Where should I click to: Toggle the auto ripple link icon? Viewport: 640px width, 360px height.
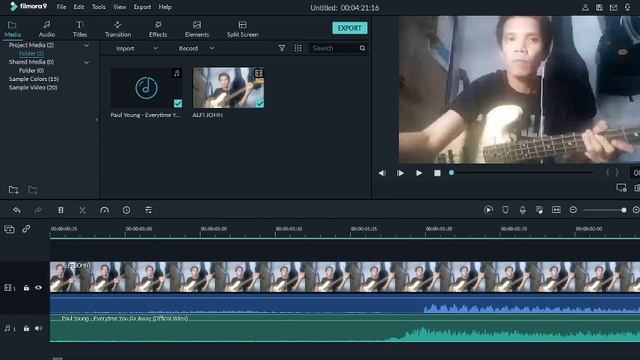pos(26,229)
